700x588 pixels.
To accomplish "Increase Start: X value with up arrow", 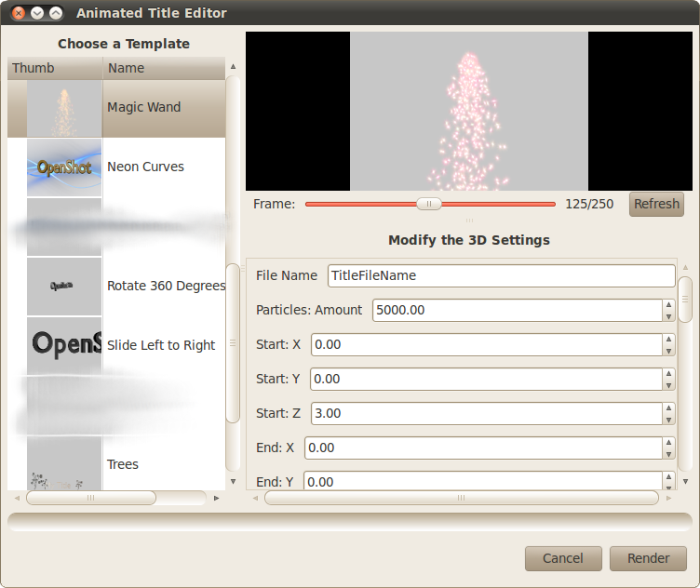I will point(668,339).
